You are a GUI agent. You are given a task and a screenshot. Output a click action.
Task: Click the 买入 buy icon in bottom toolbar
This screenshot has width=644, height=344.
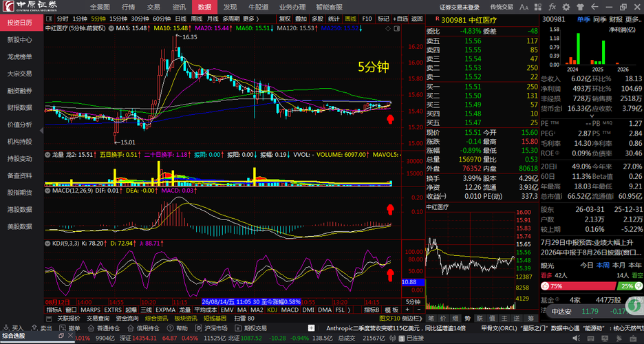(7, 328)
